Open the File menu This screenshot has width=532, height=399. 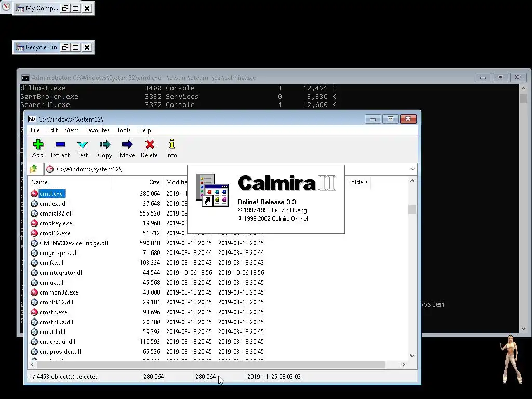point(35,130)
